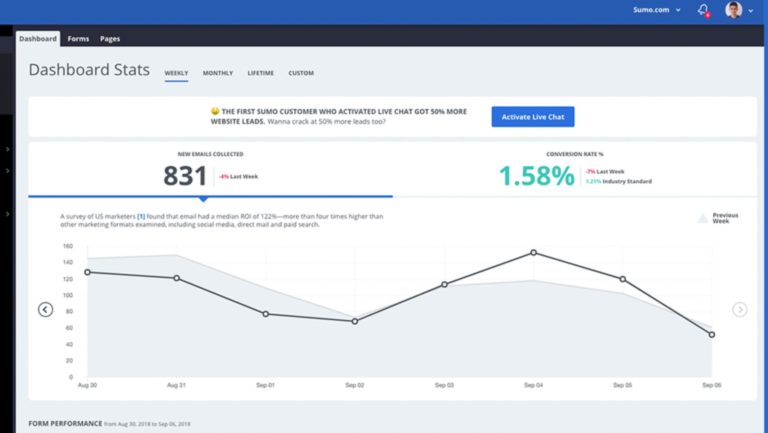Click the Aug 30 chart data point

point(88,272)
